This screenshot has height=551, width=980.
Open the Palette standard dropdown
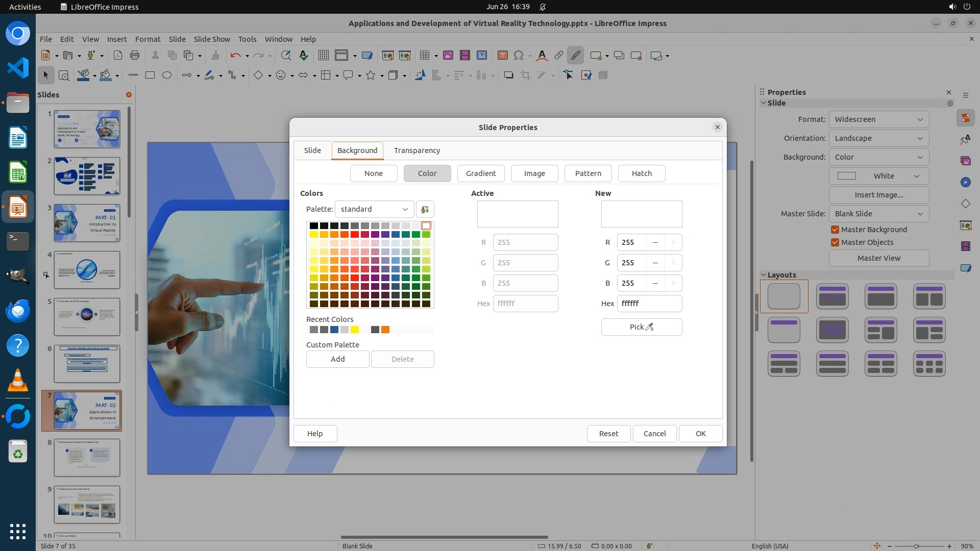click(374, 209)
